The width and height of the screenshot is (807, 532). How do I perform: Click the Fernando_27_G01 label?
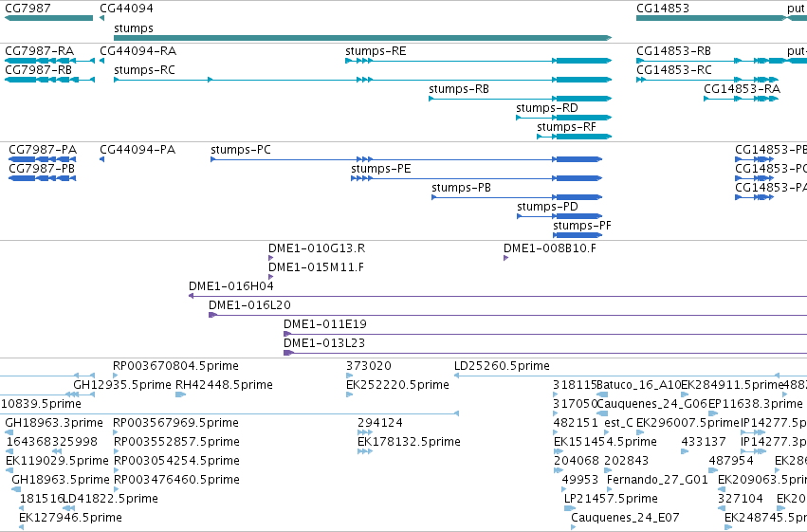pos(657,480)
